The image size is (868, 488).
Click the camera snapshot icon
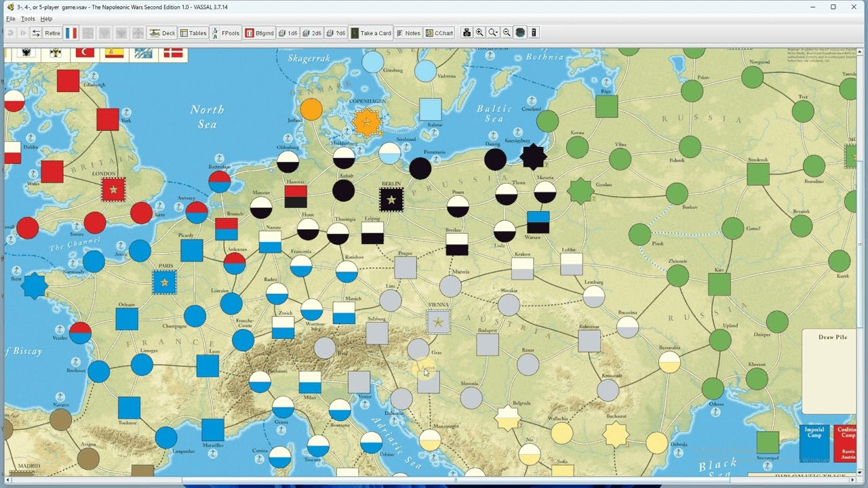tap(467, 33)
